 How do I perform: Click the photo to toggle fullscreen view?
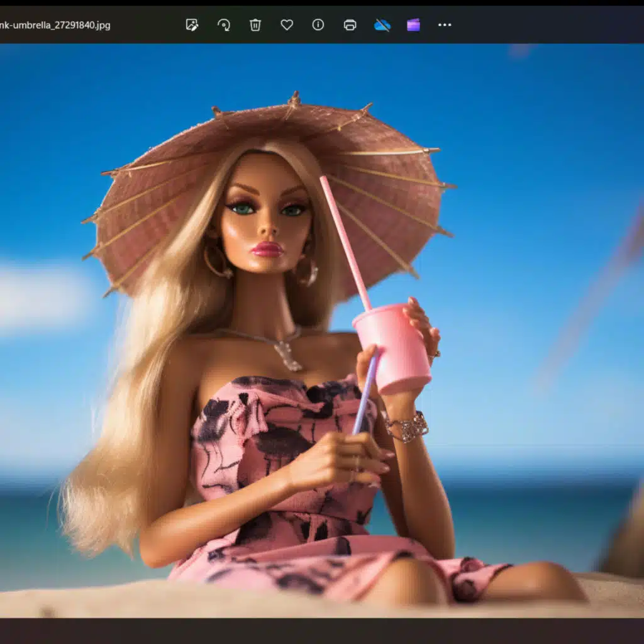tap(322, 346)
